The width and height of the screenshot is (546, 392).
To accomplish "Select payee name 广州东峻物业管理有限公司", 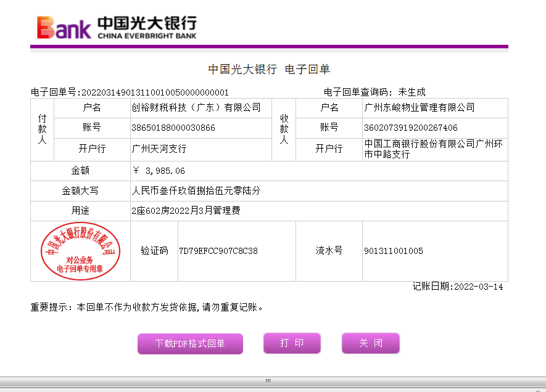I will (x=420, y=107).
